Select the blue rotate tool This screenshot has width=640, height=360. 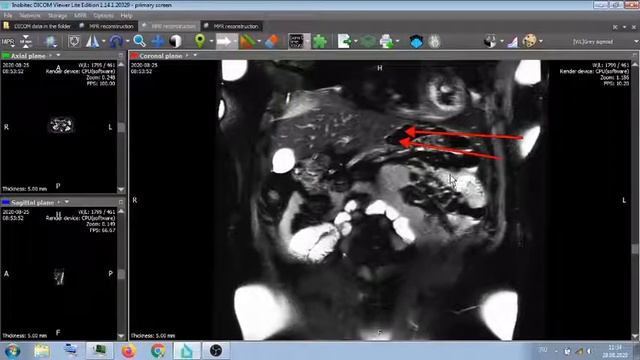pyautogui.click(x=116, y=41)
